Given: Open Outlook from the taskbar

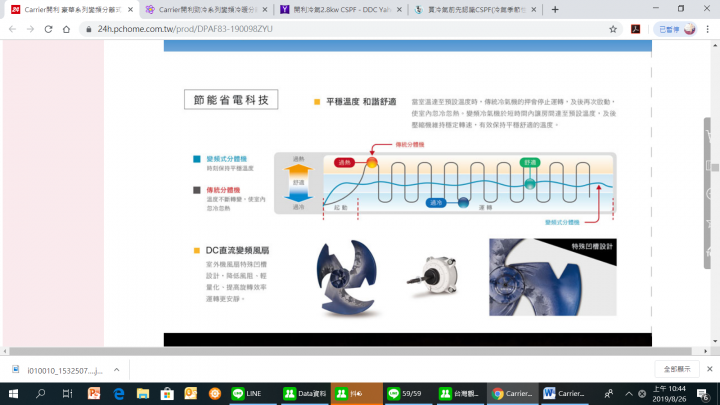Looking at the screenshot, I should [191, 394].
